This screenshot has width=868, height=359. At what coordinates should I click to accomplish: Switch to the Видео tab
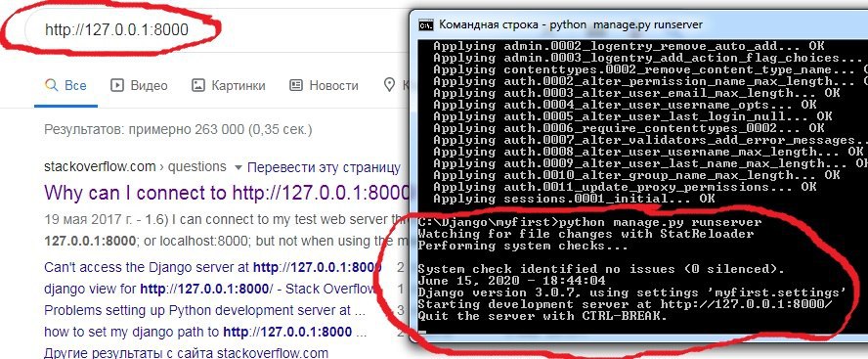click(x=139, y=85)
